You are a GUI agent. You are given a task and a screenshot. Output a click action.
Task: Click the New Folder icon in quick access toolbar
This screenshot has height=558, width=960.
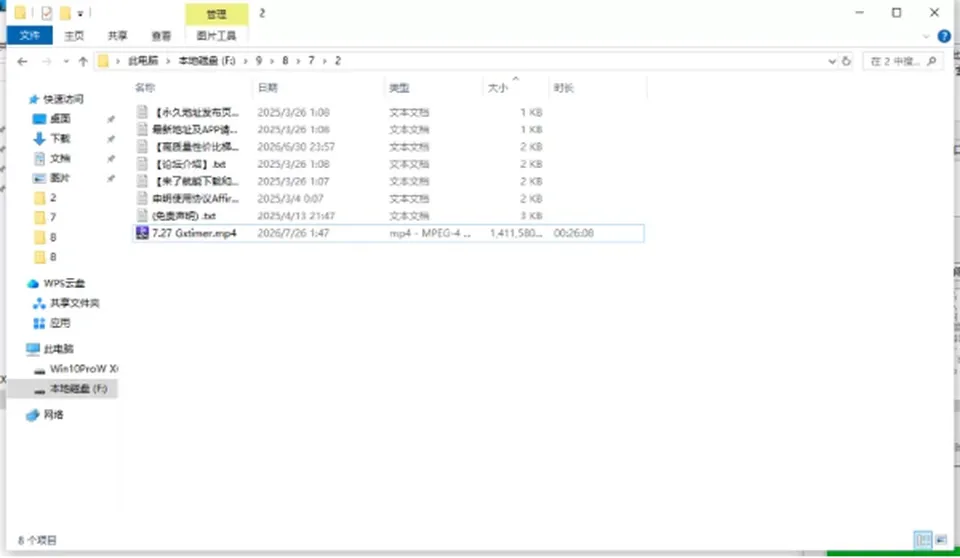[65, 13]
